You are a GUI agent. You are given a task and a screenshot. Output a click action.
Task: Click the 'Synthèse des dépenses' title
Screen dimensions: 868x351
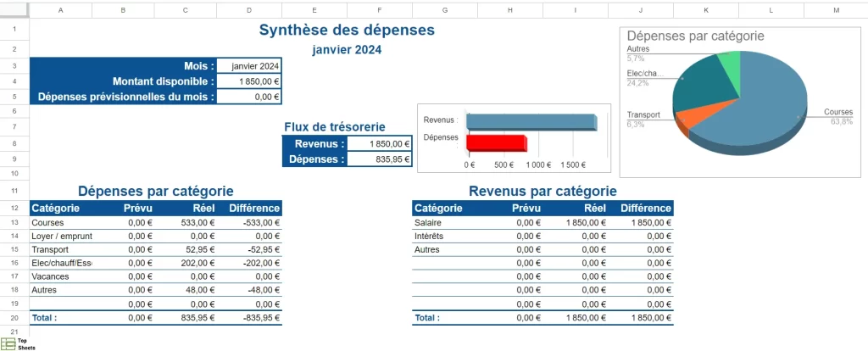[347, 30]
